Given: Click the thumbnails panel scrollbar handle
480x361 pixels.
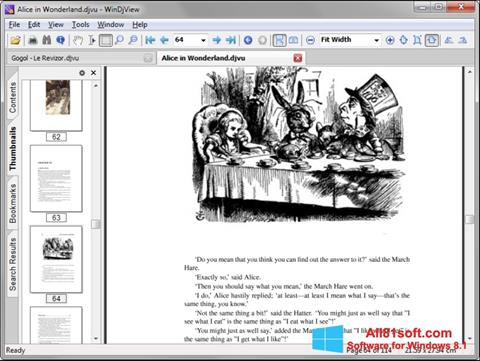Looking at the screenshot, I should coord(96,224).
